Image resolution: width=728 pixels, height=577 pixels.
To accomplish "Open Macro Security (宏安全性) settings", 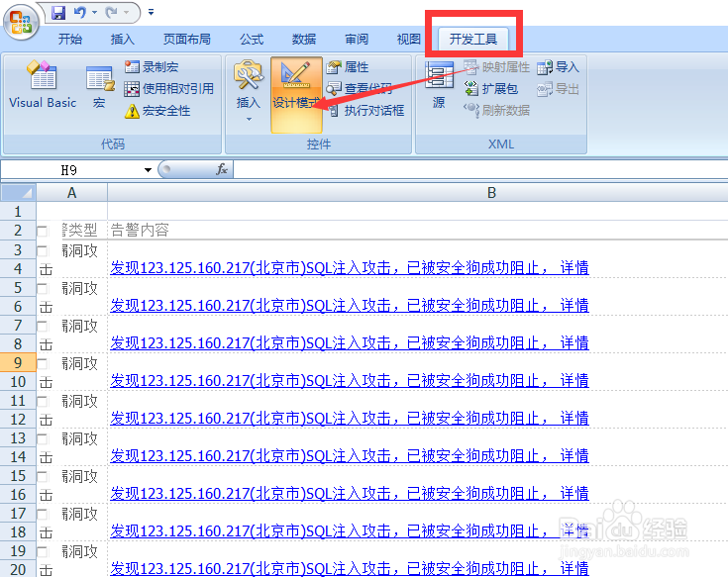I will [157, 111].
